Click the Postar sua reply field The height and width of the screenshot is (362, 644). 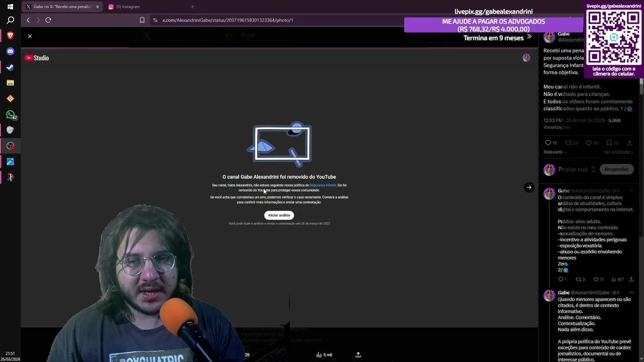tap(573, 169)
